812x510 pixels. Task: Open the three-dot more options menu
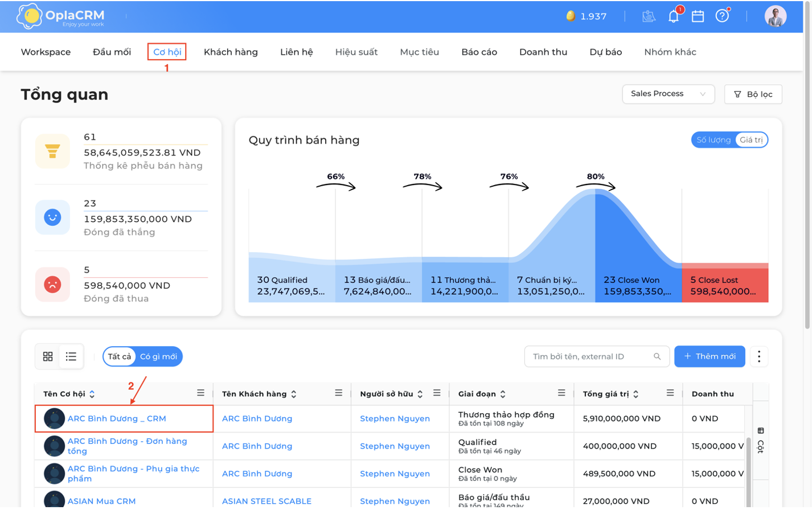click(759, 356)
